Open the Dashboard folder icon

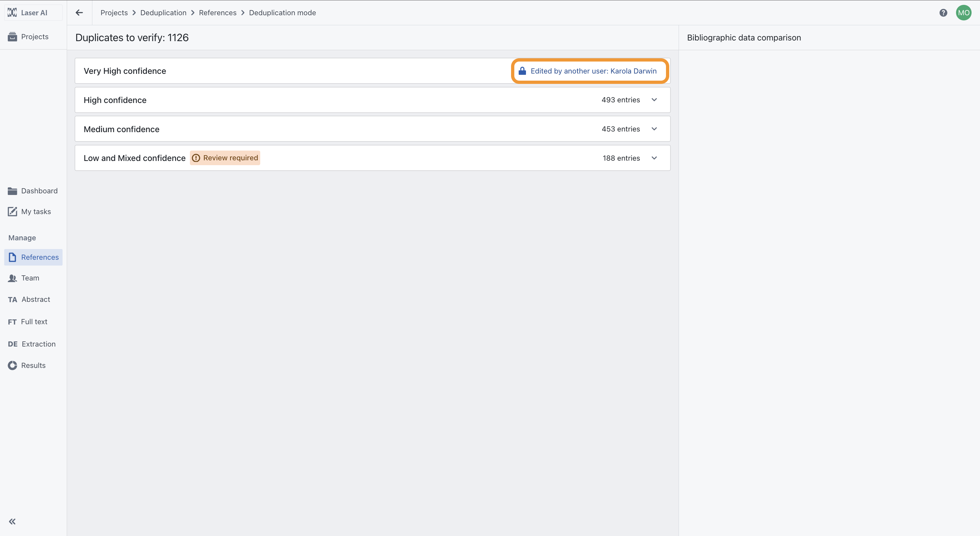[x=13, y=191]
